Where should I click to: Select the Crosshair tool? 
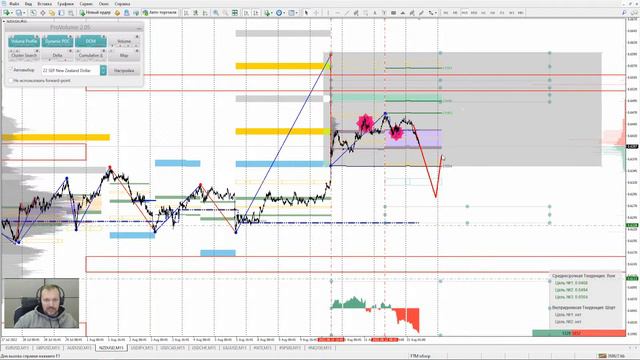coord(316,13)
